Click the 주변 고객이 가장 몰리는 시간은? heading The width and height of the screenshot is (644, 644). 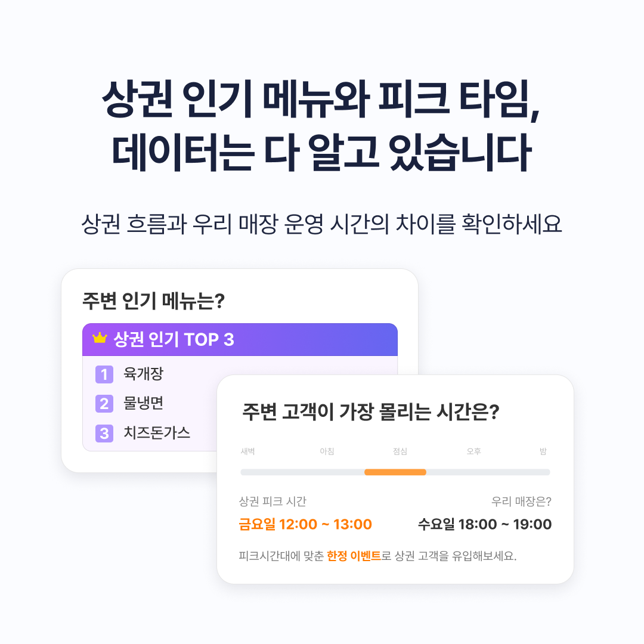(x=370, y=412)
